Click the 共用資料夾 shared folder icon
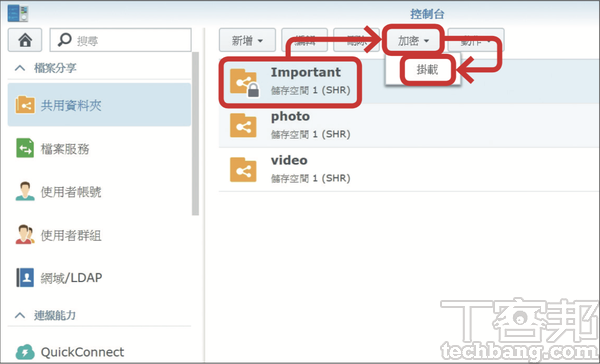The width and height of the screenshot is (600, 364). pyautogui.click(x=25, y=105)
